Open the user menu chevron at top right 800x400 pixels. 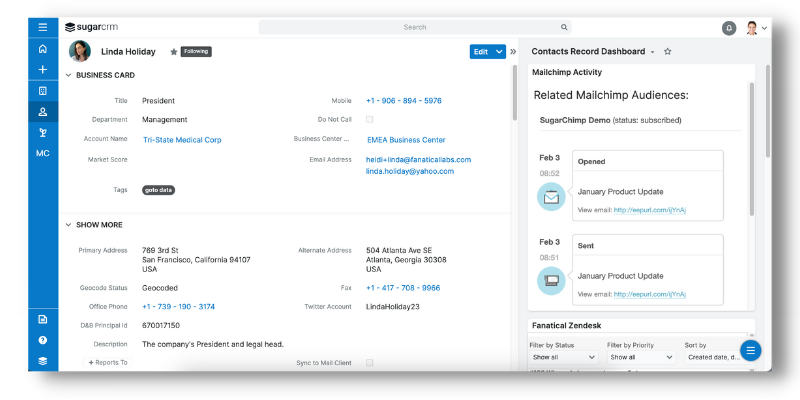764,29
